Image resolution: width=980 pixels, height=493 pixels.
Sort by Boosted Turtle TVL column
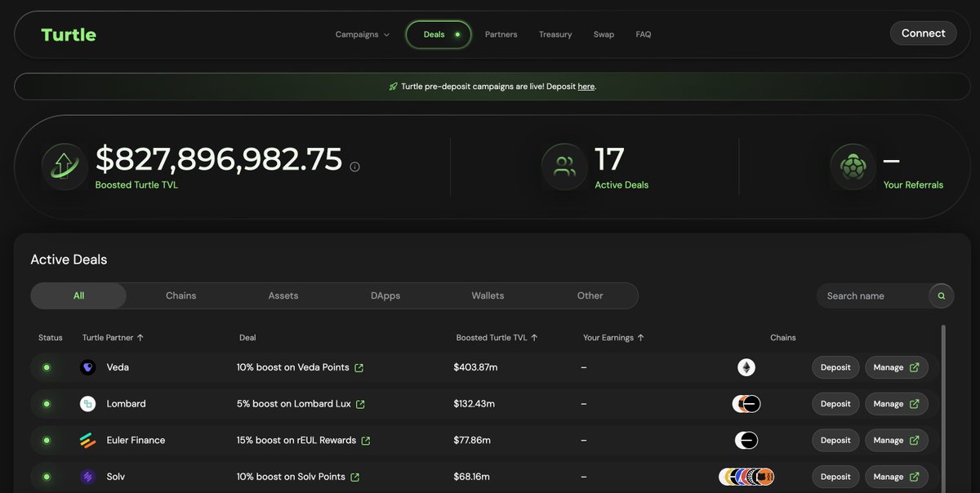tap(497, 337)
